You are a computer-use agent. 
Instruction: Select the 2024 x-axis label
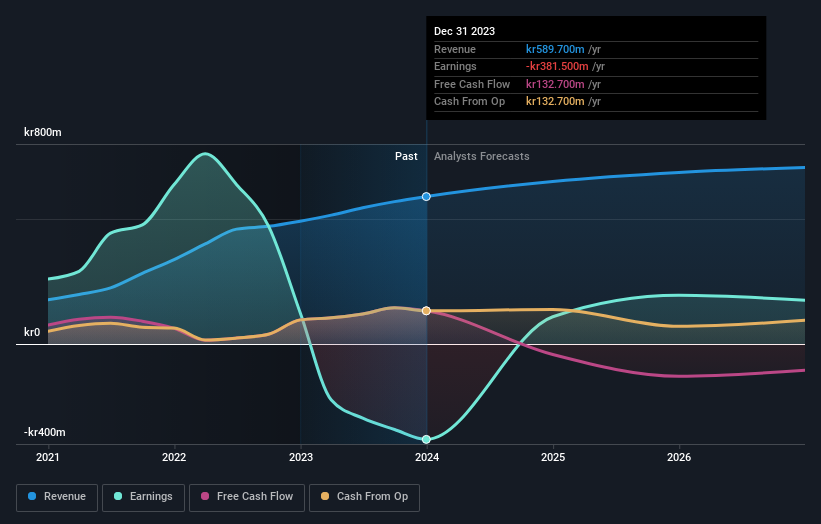point(427,458)
